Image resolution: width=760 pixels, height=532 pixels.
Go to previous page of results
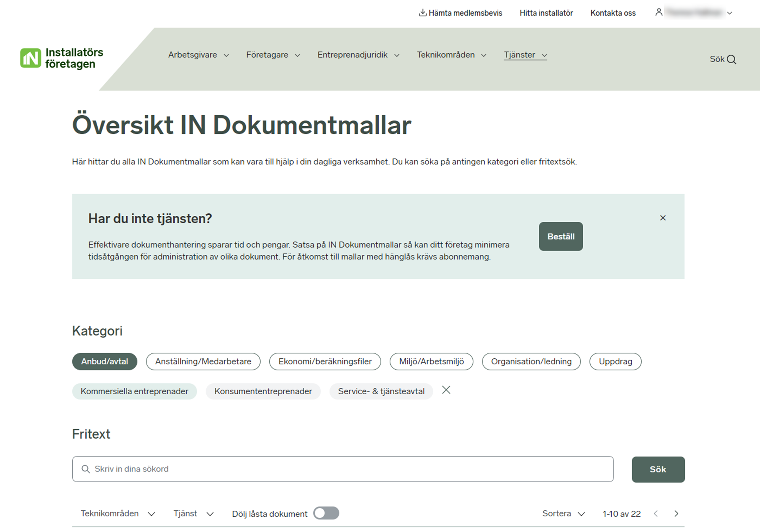pyautogui.click(x=656, y=513)
